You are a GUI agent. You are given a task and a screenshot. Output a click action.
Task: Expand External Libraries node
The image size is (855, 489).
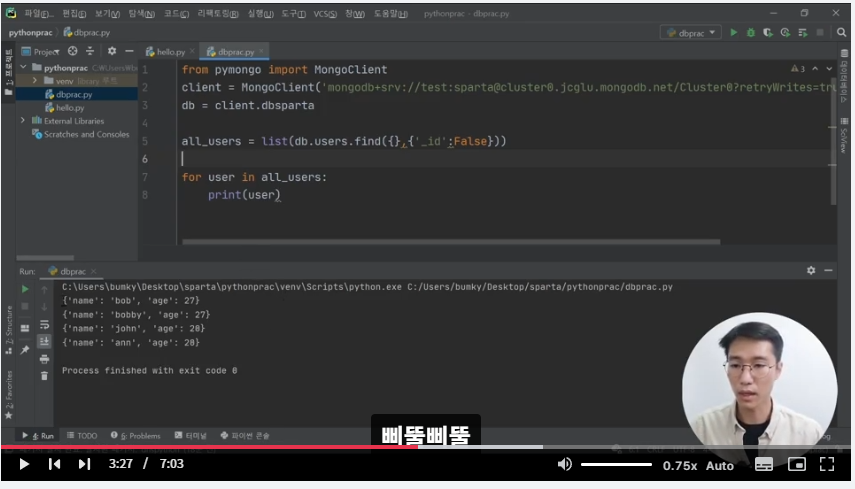(23, 121)
